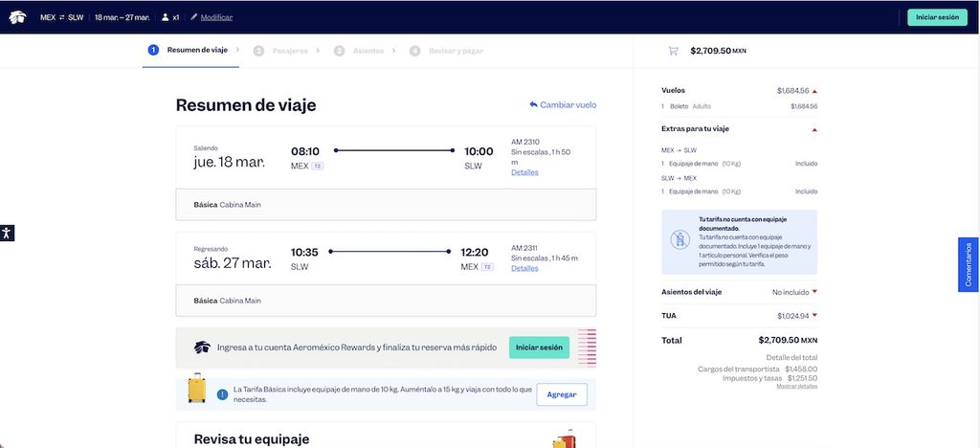The image size is (980, 448).
Task: Go to the Asientos step
Action: click(365, 51)
